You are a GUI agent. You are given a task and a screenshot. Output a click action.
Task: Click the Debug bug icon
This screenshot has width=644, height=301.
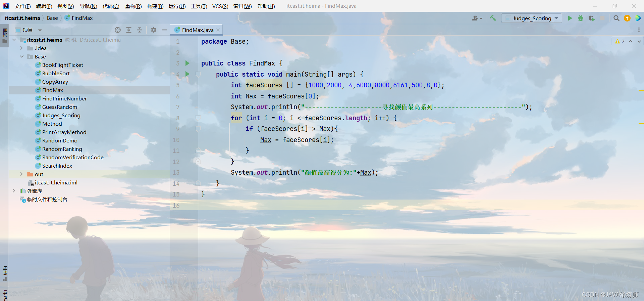(x=581, y=18)
